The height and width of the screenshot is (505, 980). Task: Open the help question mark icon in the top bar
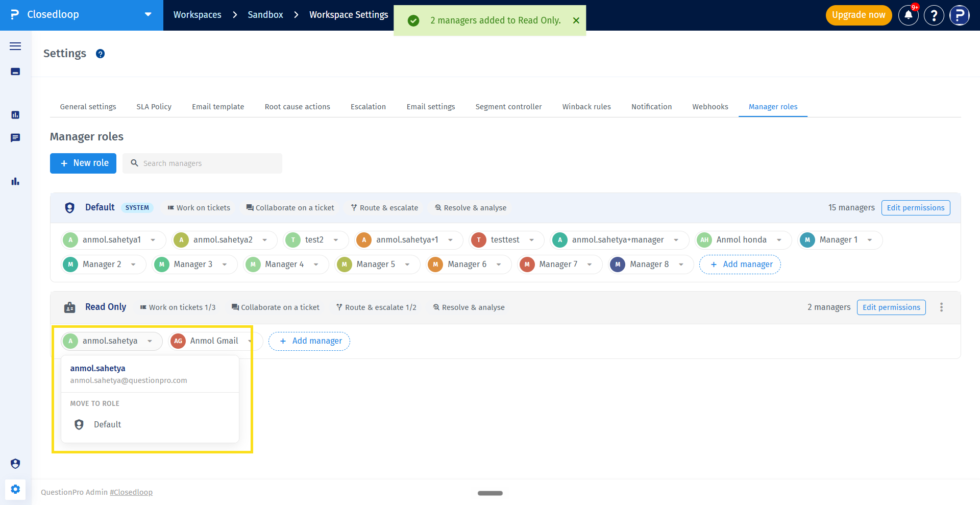click(x=934, y=15)
